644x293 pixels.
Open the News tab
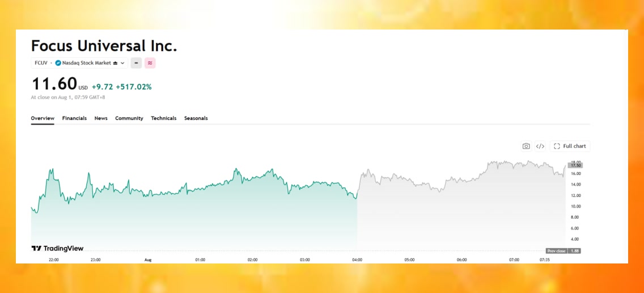click(101, 118)
